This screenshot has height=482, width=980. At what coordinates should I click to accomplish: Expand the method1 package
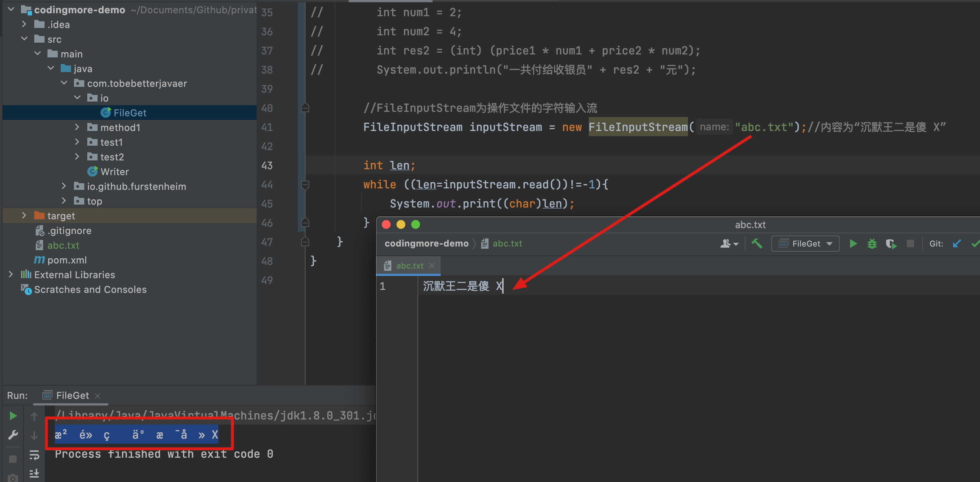tap(77, 127)
